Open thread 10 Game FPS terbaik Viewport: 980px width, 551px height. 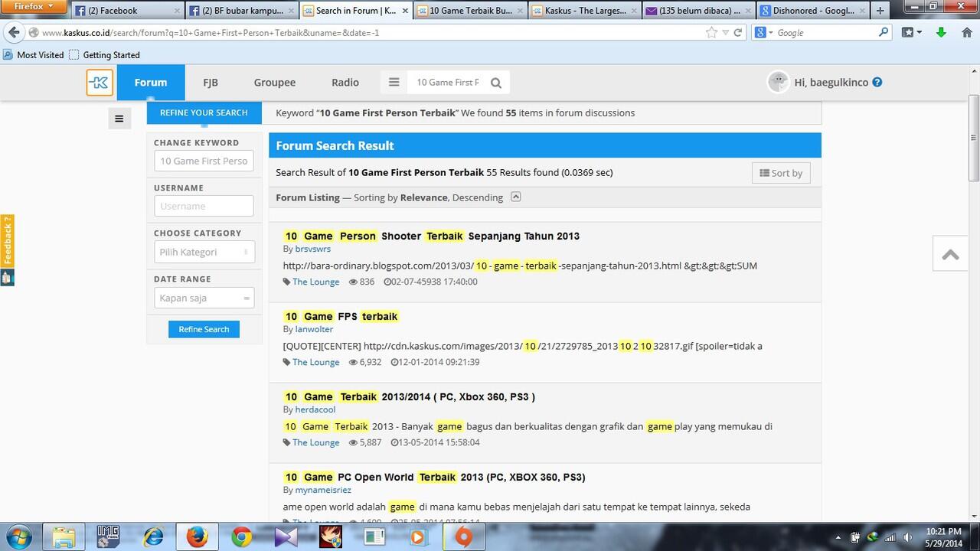[341, 316]
